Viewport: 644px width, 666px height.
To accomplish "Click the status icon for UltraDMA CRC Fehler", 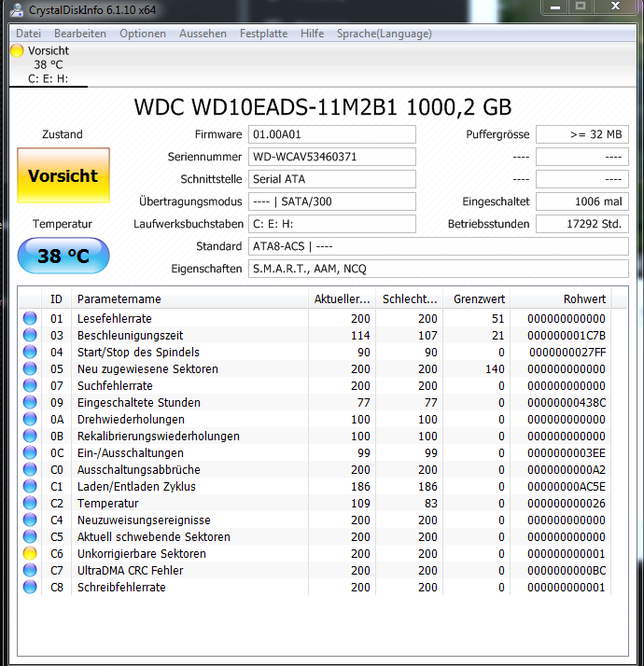I will 30,570.
